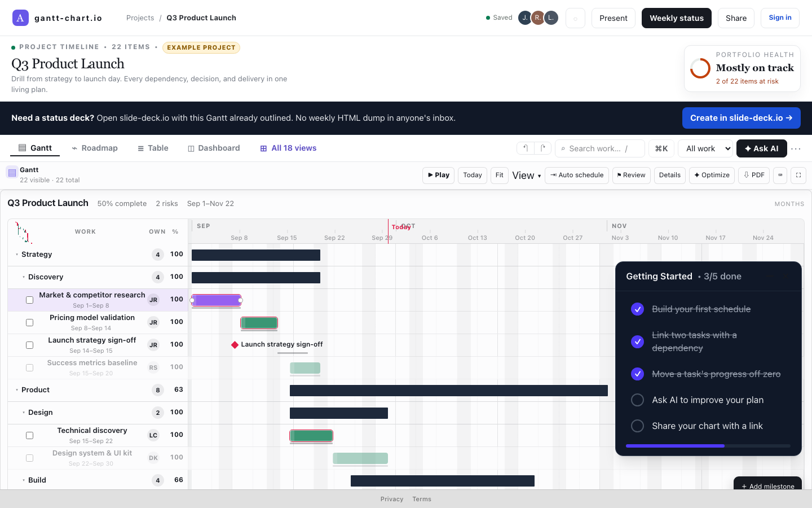This screenshot has height=508, width=812.
Task: Switch to the Dashboard tab
Action: click(214, 148)
